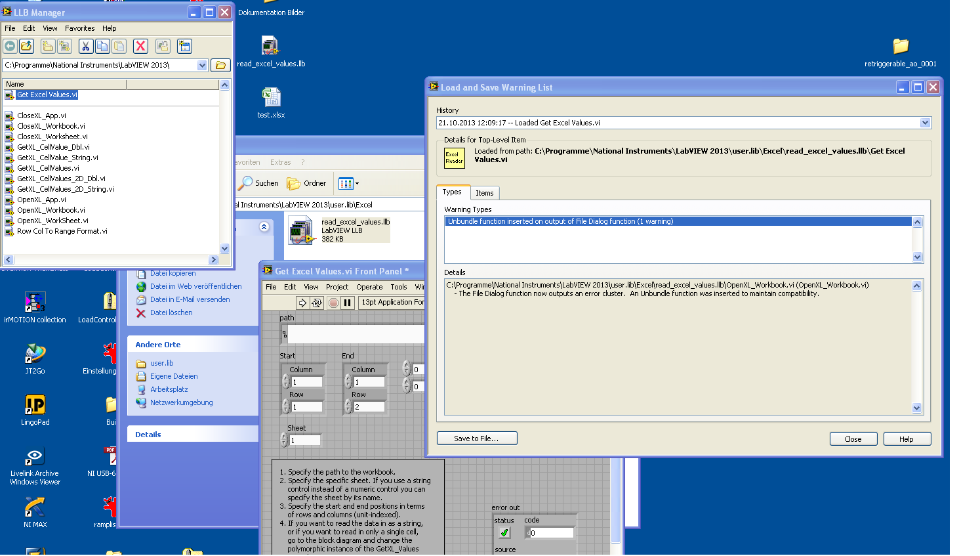Copy selected item in LLB Manager toolbar
The width and height of the screenshot is (980, 556).
tap(102, 46)
